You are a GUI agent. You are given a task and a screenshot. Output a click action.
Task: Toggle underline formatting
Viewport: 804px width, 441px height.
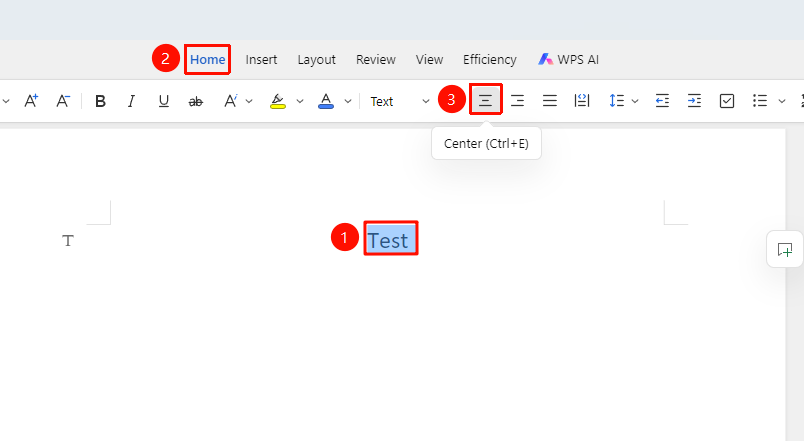[x=164, y=101]
